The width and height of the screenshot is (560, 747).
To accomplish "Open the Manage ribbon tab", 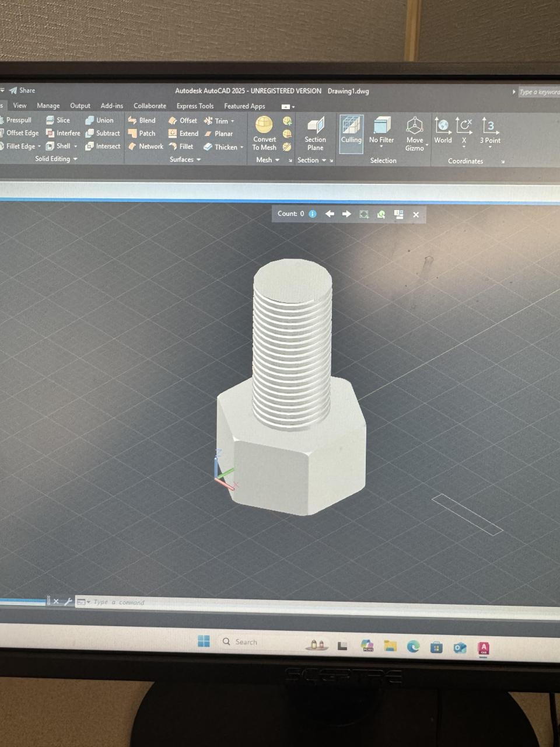I will (x=48, y=106).
